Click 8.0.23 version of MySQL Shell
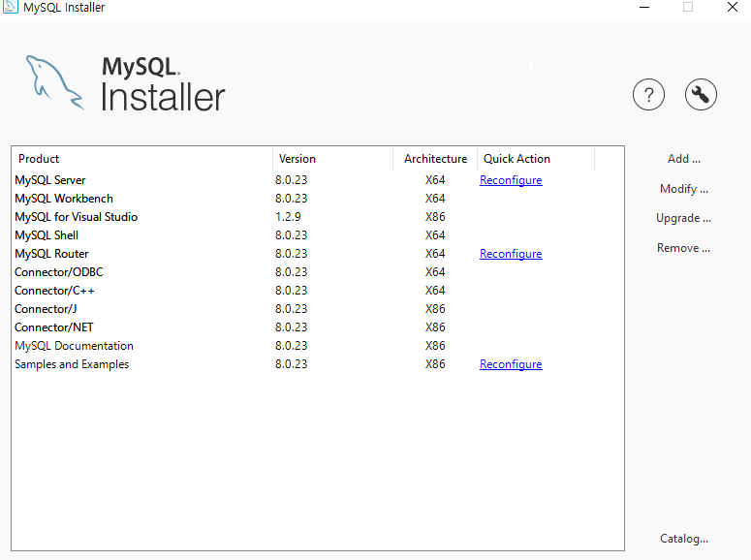Image resolution: width=751 pixels, height=560 pixels. coord(292,235)
